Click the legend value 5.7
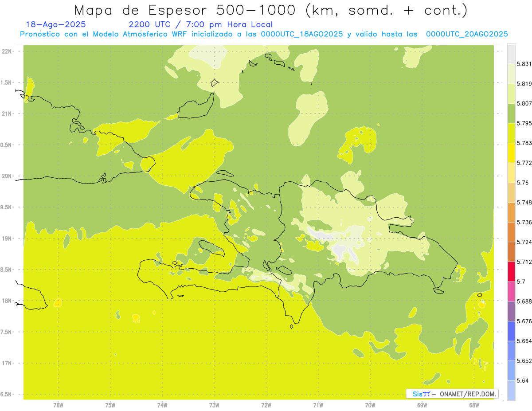The width and height of the screenshot is (532, 411). coord(521,282)
